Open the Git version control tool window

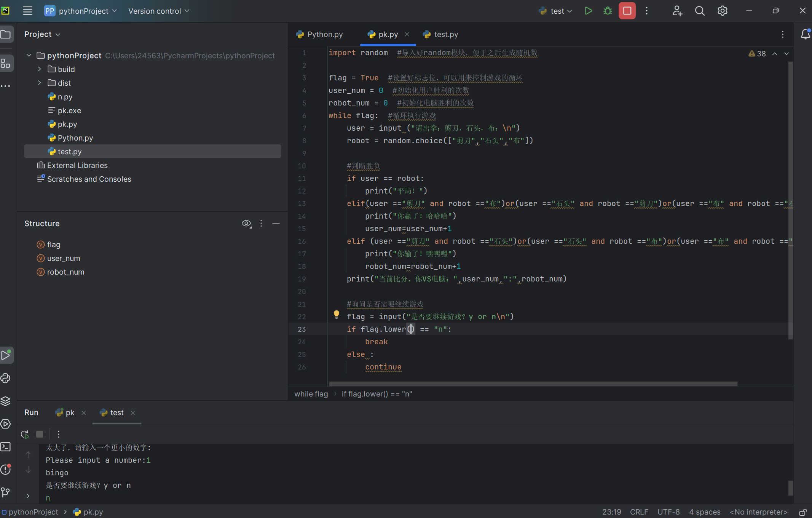coord(6,492)
